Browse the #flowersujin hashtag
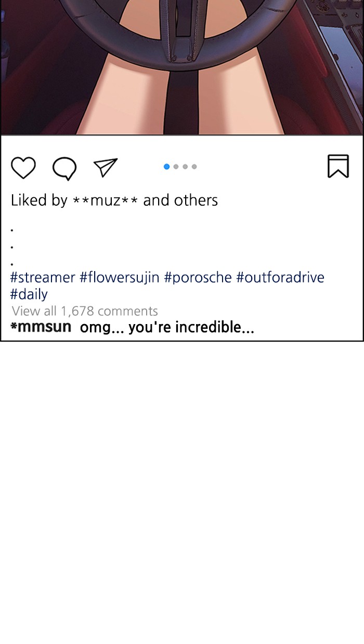Image resolution: width=364 pixels, height=644 pixels. pos(119,277)
